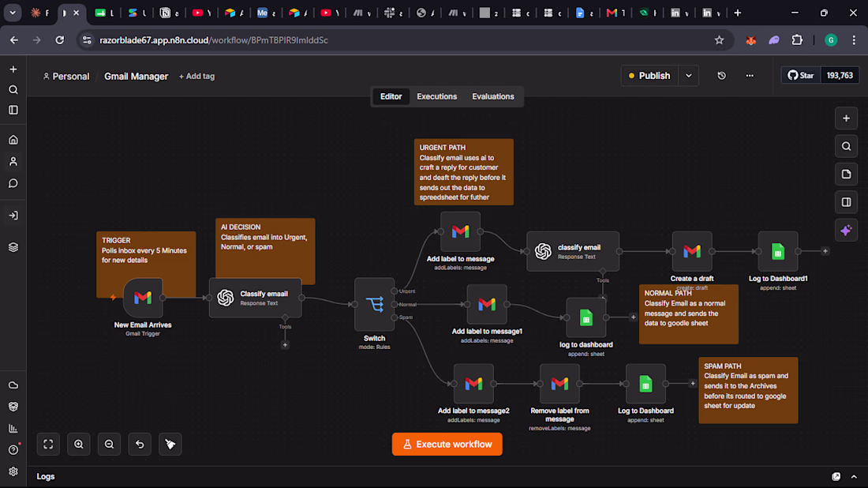Open sidebar settings gear icon
The height and width of the screenshot is (488, 868).
coord(13,471)
